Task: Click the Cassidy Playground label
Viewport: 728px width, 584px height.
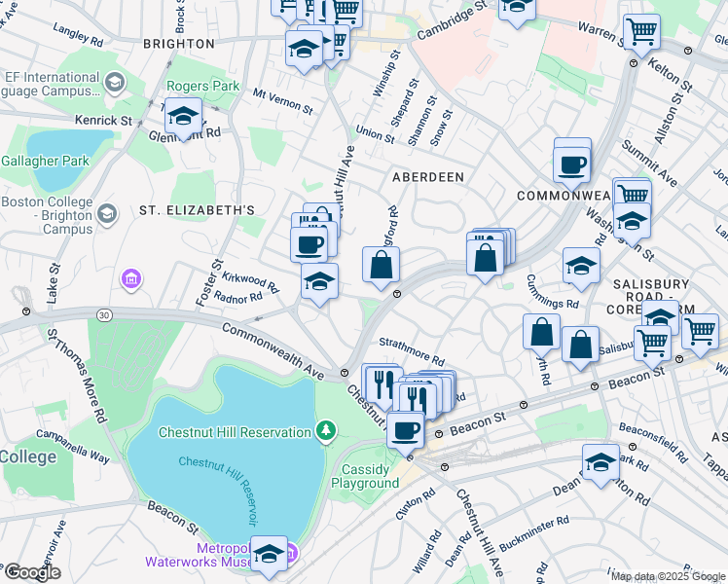Action: [366, 476]
